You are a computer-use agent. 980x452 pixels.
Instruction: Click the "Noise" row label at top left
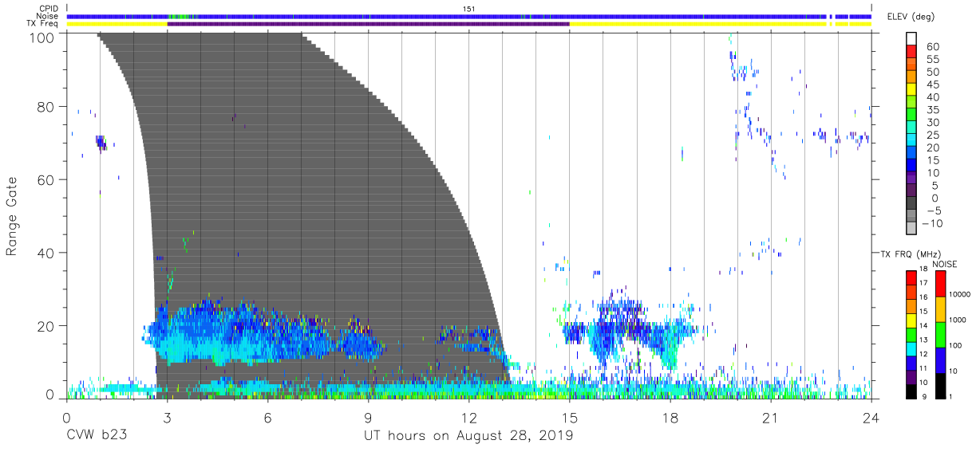[x=48, y=16]
